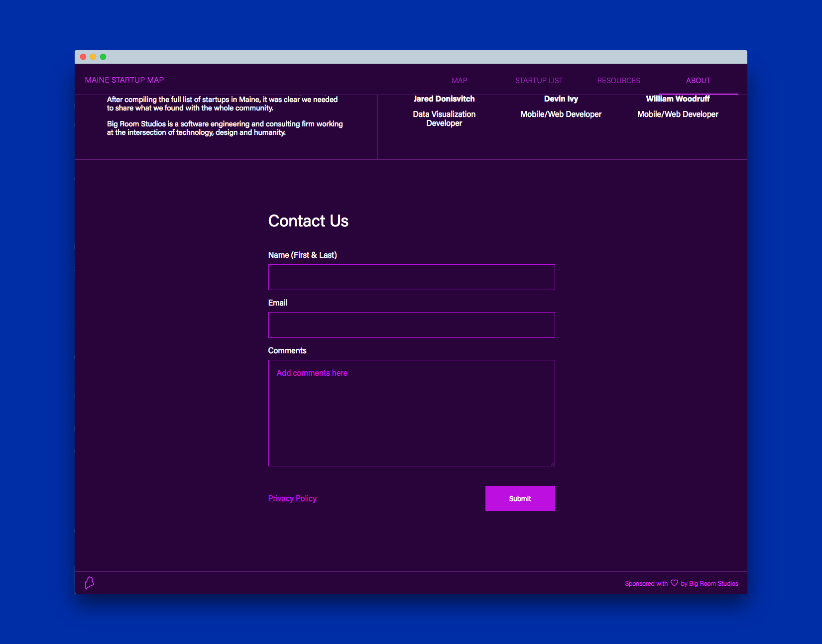
Task: Click the Sponsored by Big Room Studios link
Action: 682,583
